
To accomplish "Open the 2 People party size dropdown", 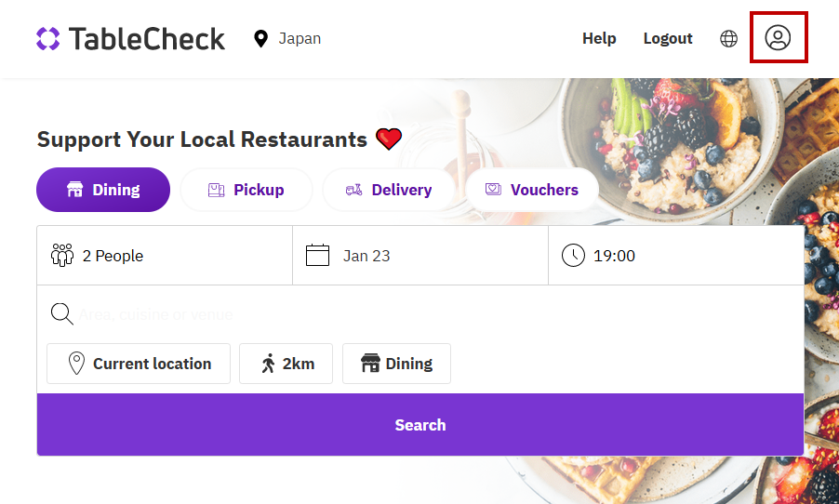I will pyautogui.click(x=165, y=256).
